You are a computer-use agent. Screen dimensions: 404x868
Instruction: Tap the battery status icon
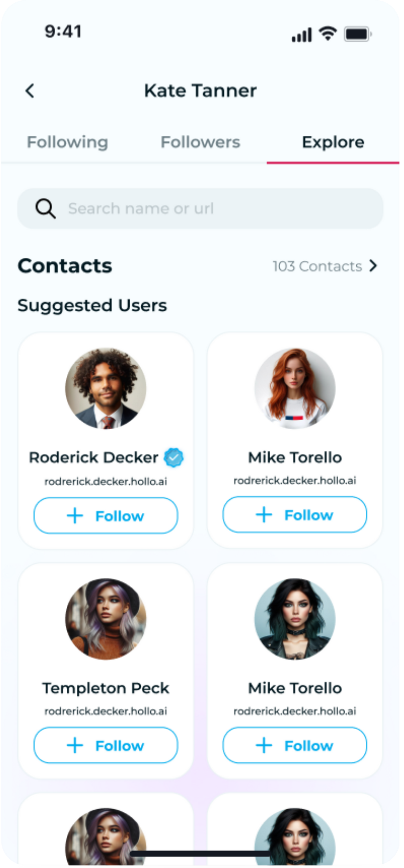click(x=357, y=34)
